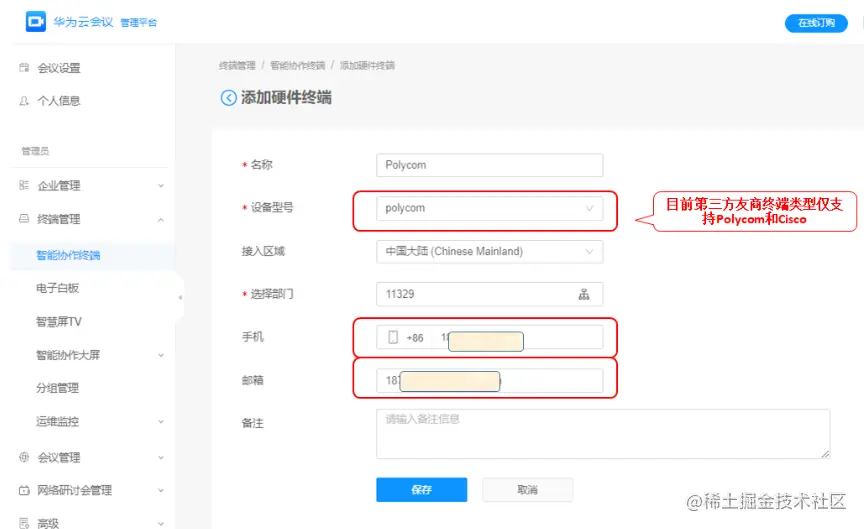Click the 选择部门 field showing 11329

pyautogui.click(x=490, y=294)
